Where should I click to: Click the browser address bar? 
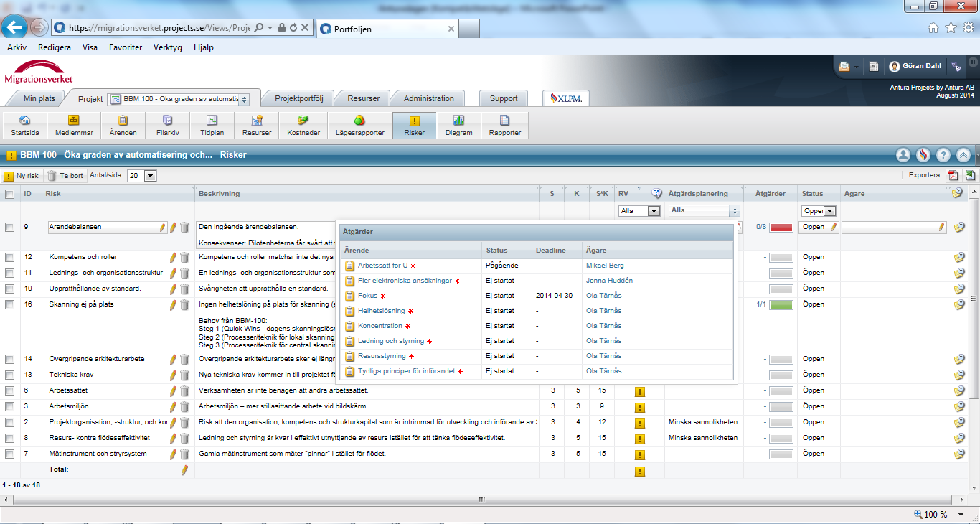click(160, 28)
